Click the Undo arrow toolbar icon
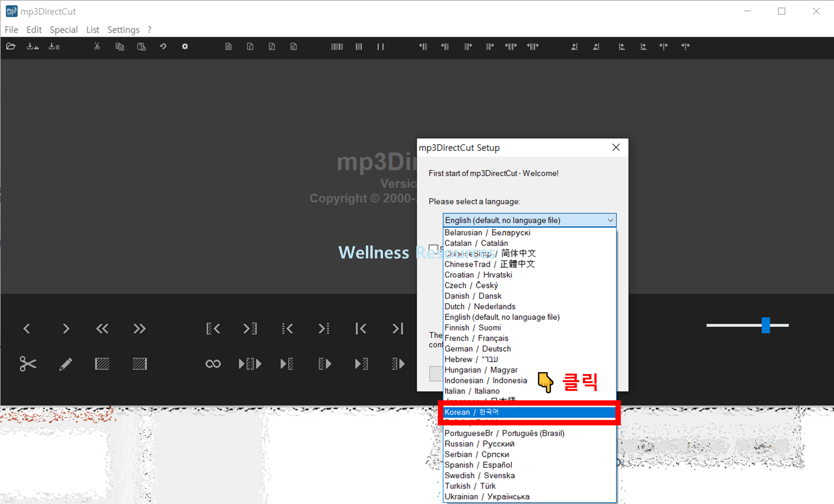Screen dimensions: 834x504 coord(163,47)
